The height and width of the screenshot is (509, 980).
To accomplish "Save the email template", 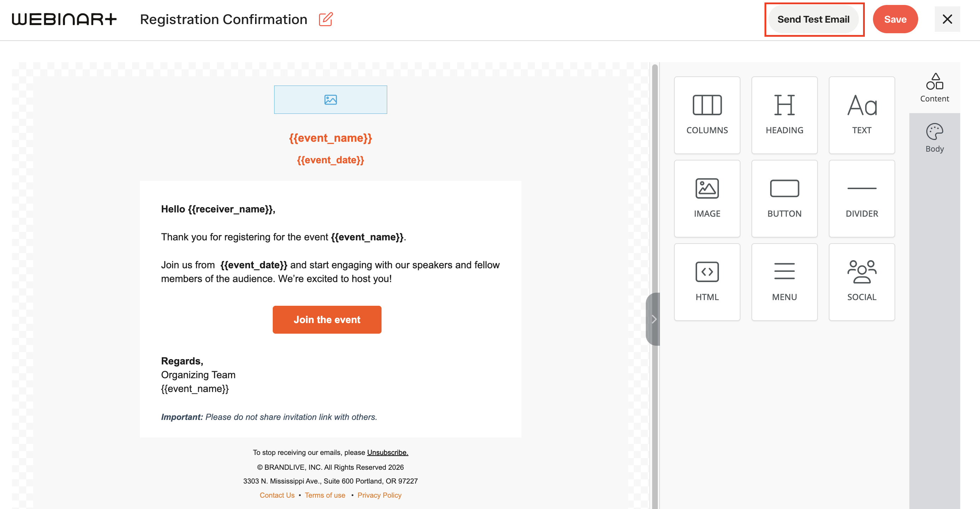I will tap(895, 19).
